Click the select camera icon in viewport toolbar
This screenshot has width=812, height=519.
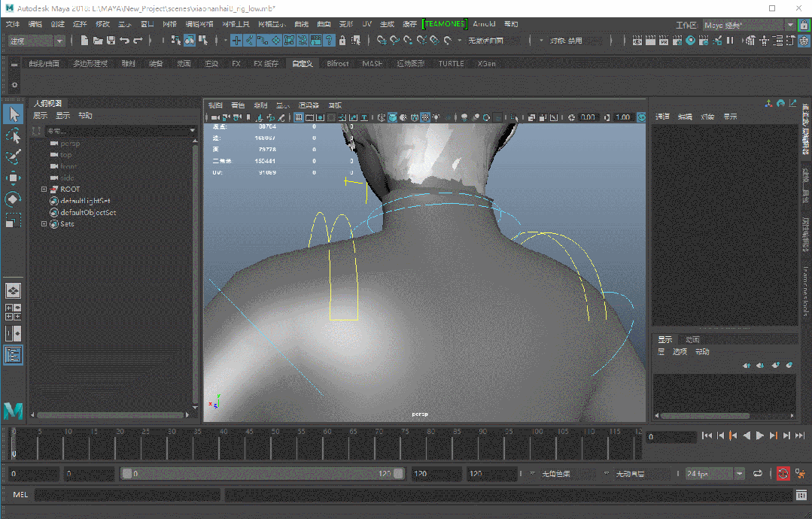(215, 117)
